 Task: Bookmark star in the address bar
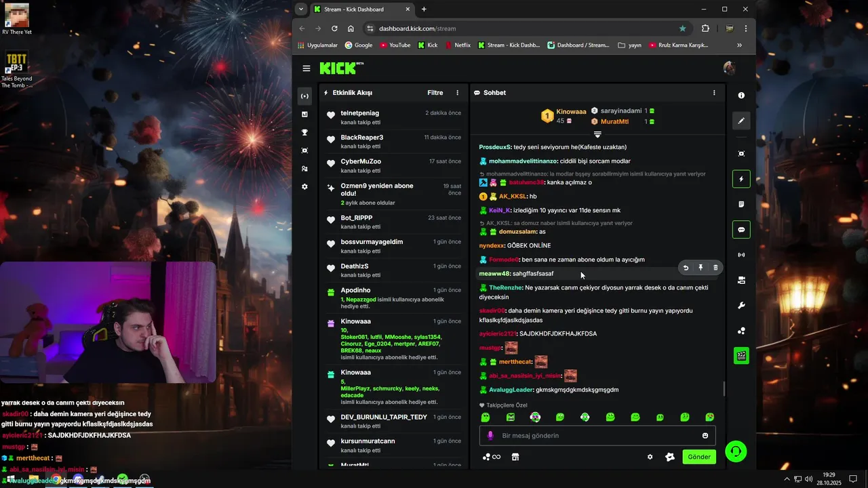pyautogui.click(x=682, y=28)
